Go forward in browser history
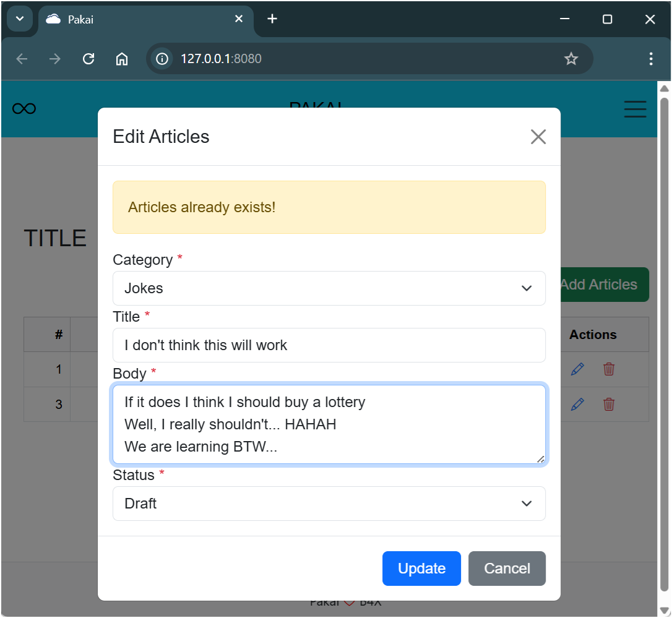This screenshot has width=672, height=618. (x=55, y=59)
